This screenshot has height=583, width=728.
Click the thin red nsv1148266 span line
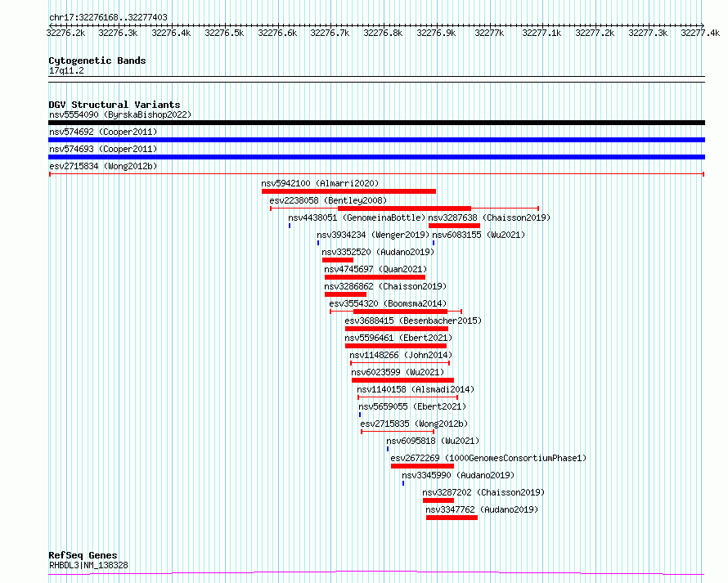pyautogui.click(x=400, y=363)
